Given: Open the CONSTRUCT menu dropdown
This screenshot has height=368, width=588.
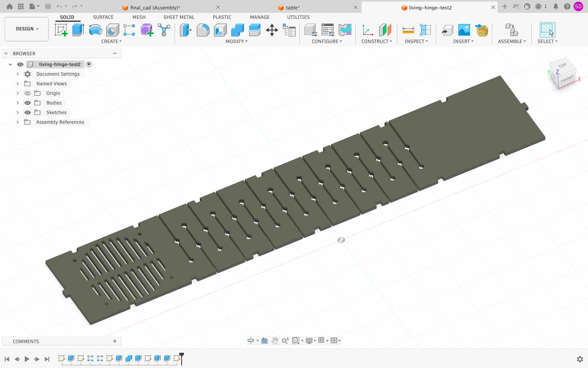Looking at the screenshot, I should click(377, 41).
